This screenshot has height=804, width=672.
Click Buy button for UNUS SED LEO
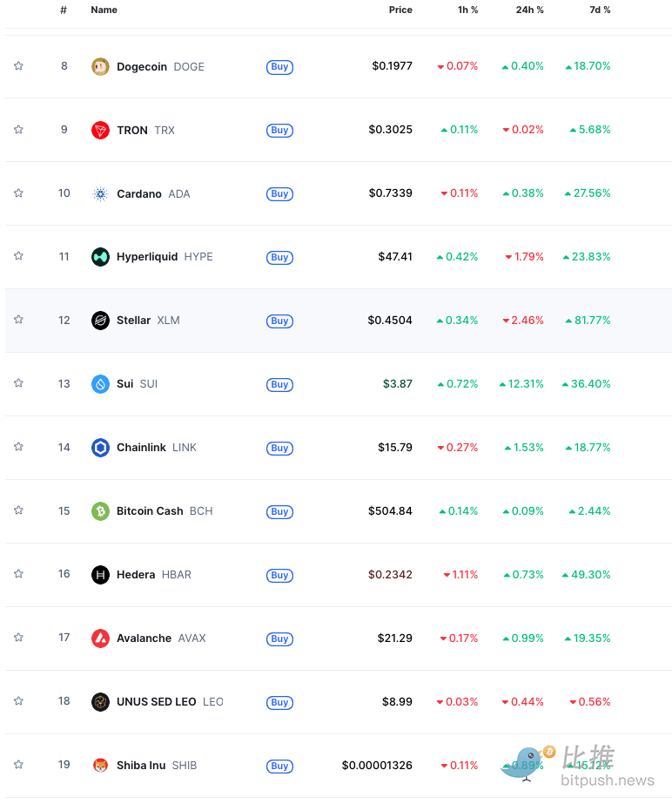pos(279,702)
